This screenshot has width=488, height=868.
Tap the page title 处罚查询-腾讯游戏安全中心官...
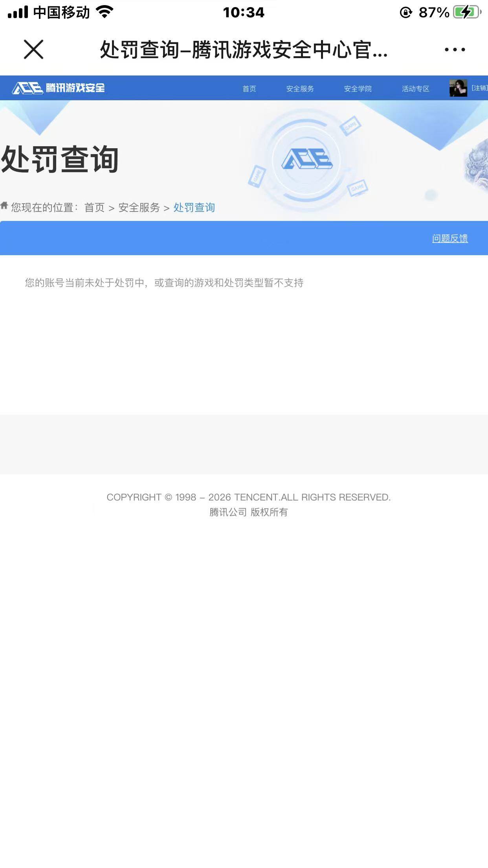pos(244,50)
